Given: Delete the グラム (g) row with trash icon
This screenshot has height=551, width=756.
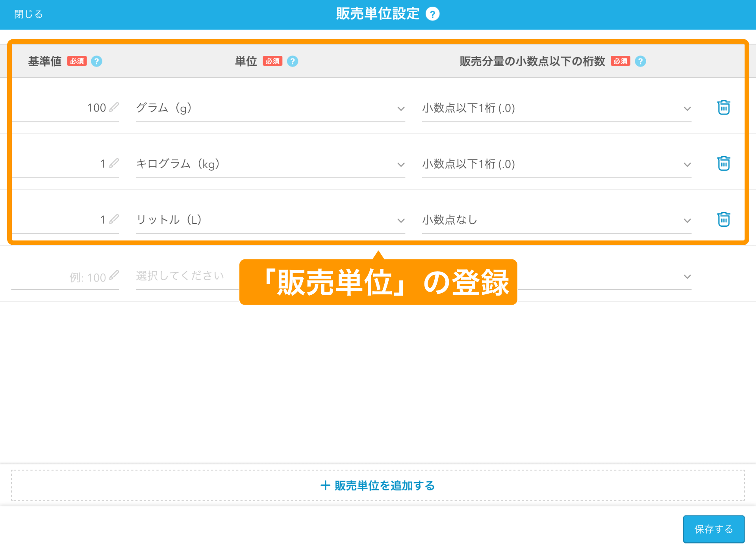Looking at the screenshot, I should 724,107.
